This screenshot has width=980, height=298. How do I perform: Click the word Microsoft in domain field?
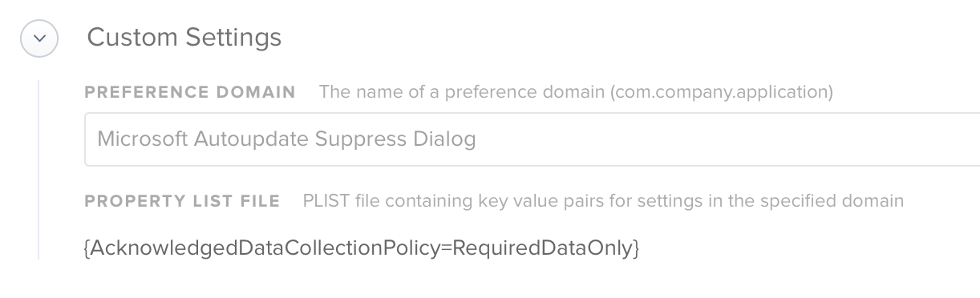pyautogui.click(x=143, y=139)
